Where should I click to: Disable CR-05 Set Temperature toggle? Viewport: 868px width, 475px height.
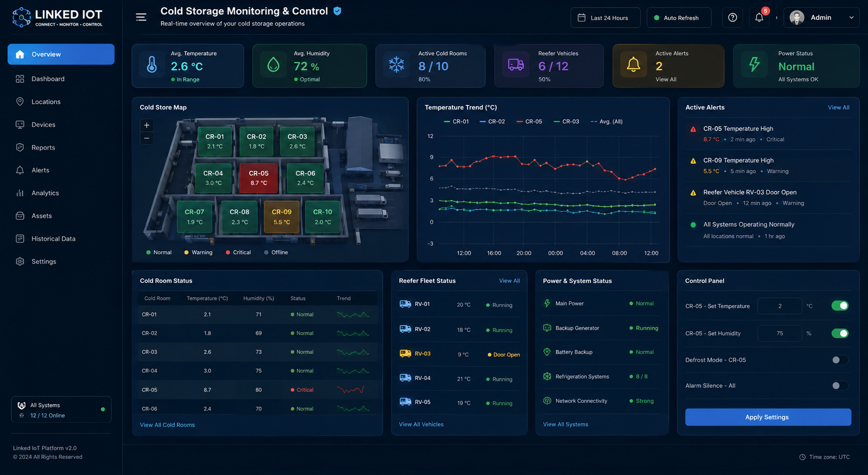(x=840, y=306)
